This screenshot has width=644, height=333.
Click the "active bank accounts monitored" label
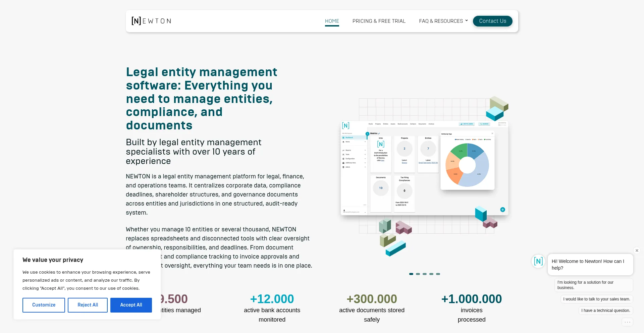pyautogui.click(x=272, y=315)
